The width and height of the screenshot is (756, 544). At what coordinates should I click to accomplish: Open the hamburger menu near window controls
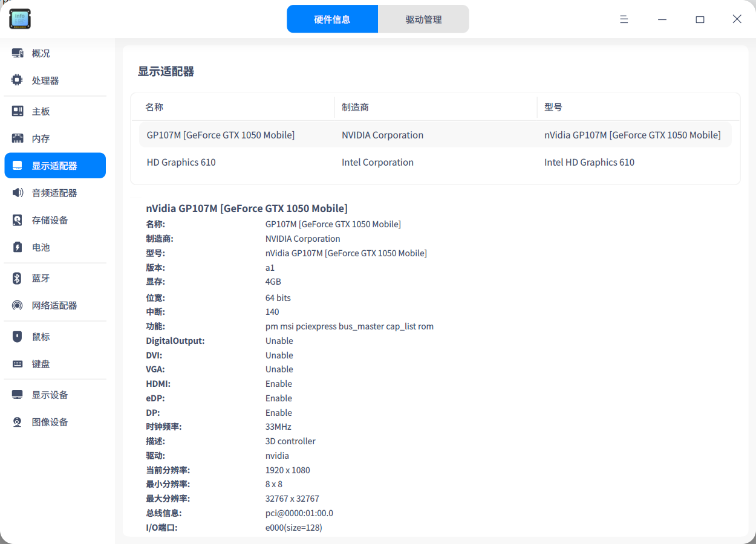624,19
